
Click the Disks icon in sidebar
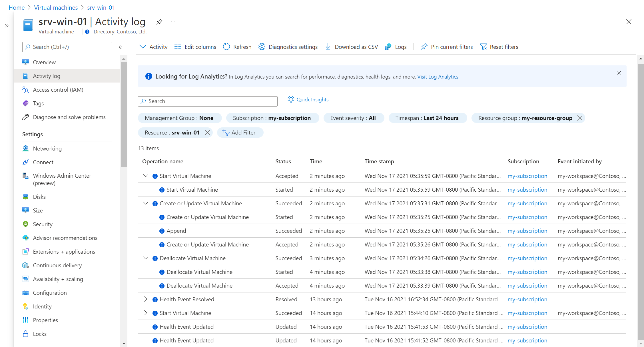point(25,197)
